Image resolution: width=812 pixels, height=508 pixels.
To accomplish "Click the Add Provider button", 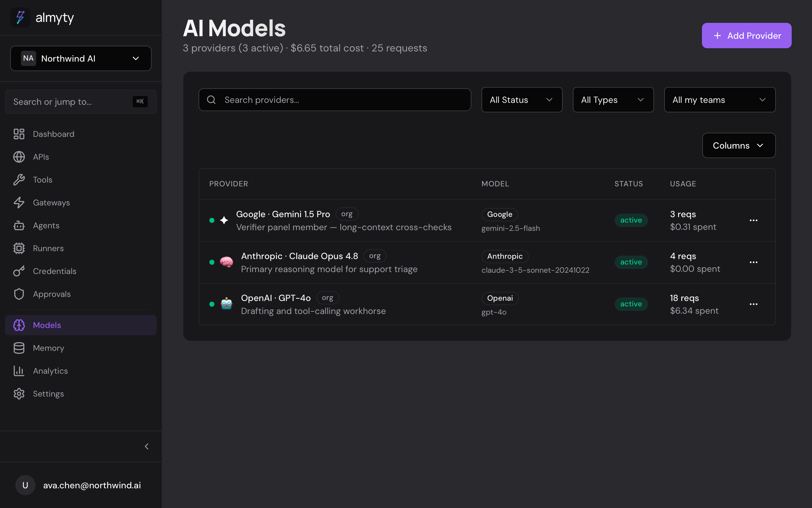I will point(747,36).
